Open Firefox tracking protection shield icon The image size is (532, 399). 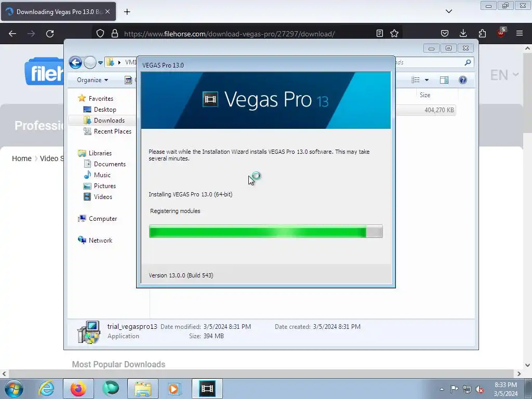click(x=100, y=34)
